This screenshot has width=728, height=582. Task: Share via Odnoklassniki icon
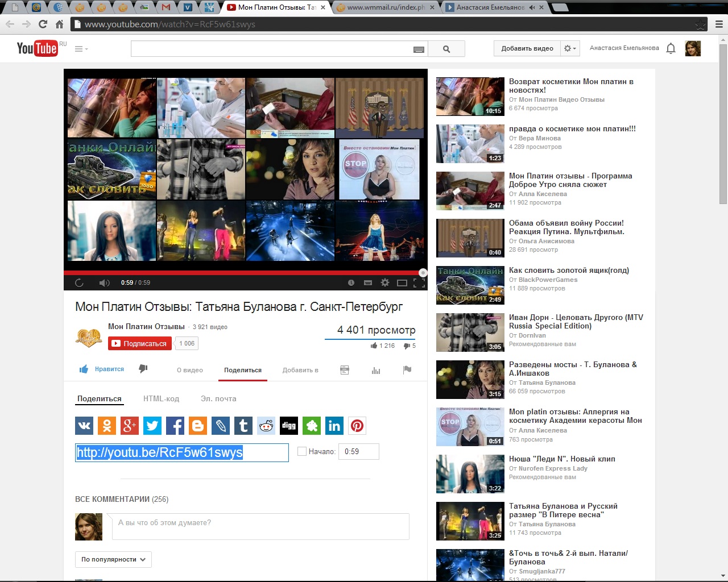pos(107,426)
